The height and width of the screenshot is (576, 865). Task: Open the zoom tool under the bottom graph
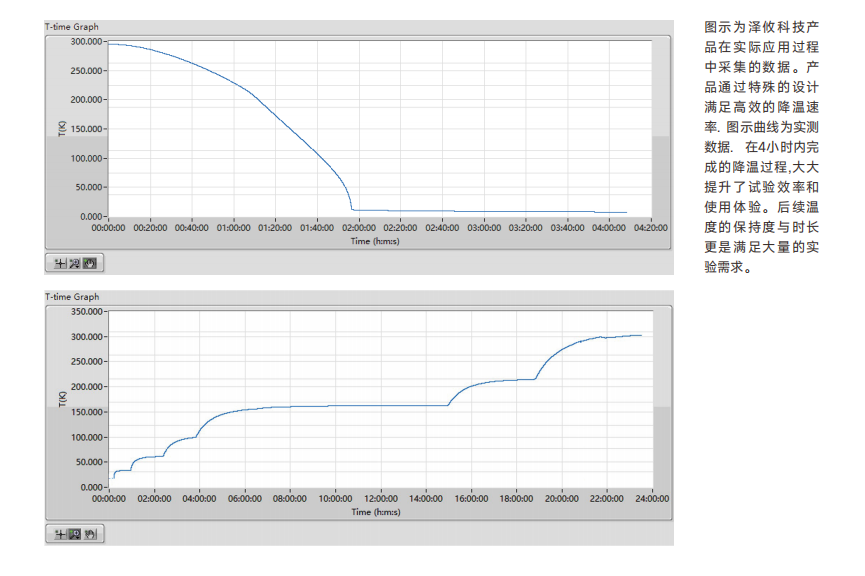click(x=74, y=534)
